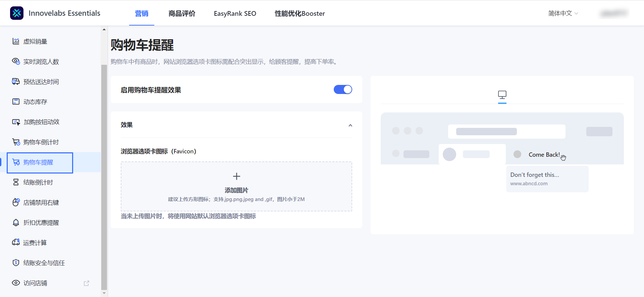Click the 效果 section heading
644x297 pixels.
(127, 125)
